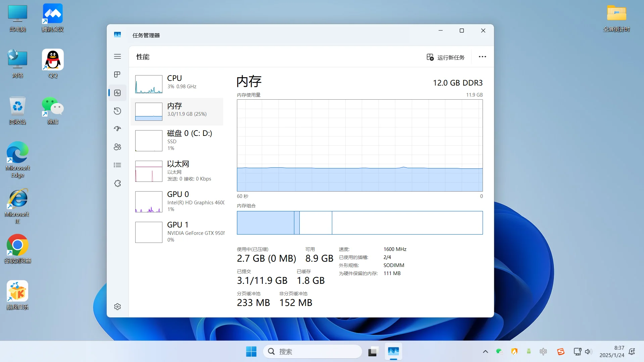644x362 pixels.
Task: Open Task Manager settings gear
Action: pyautogui.click(x=117, y=306)
